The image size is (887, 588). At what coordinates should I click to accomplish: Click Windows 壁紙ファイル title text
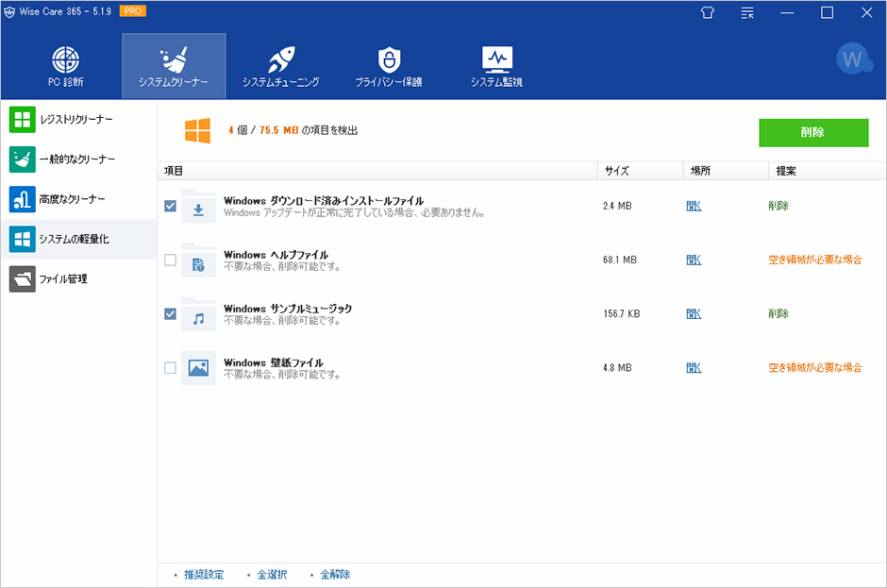pyautogui.click(x=274, y=362)
